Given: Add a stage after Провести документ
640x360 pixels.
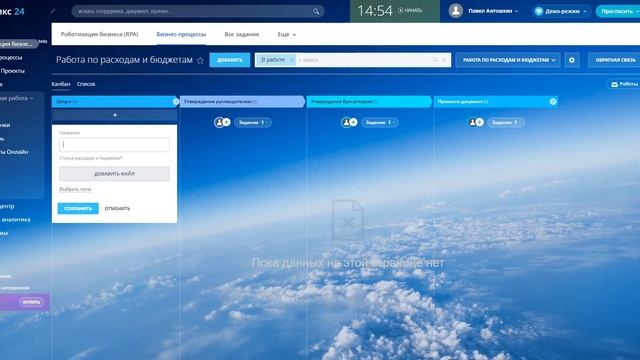Looking at the screenshot, I should [x=553, y=102].
